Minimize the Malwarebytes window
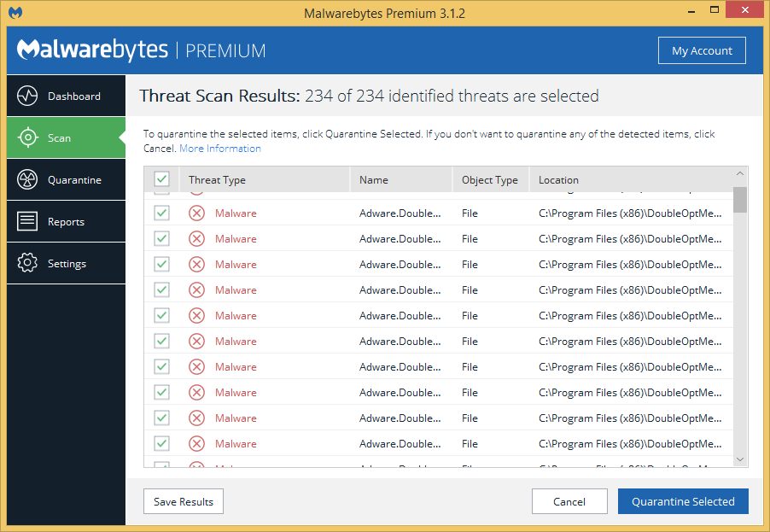This screenshot has height=532, width=770. click(691, 11)
